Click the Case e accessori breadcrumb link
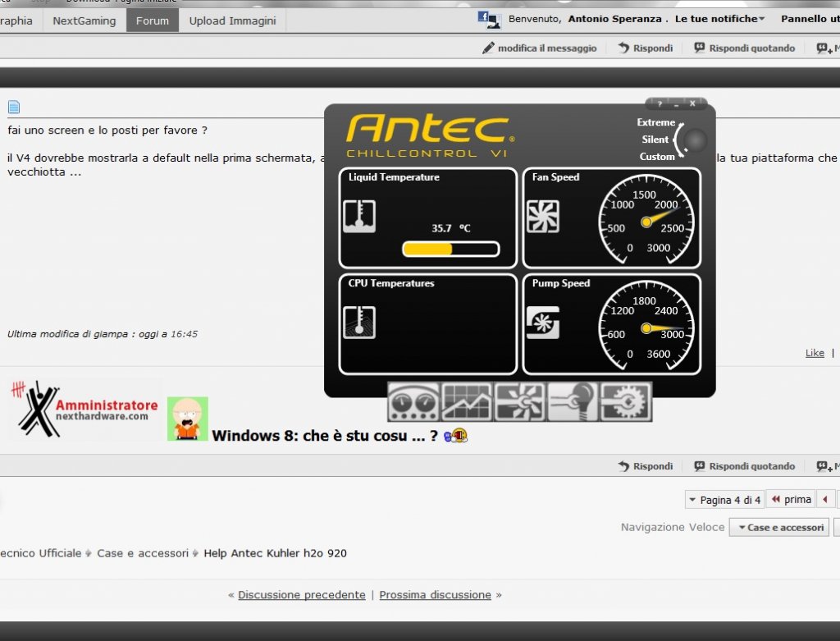 click(x=143, y=553)
